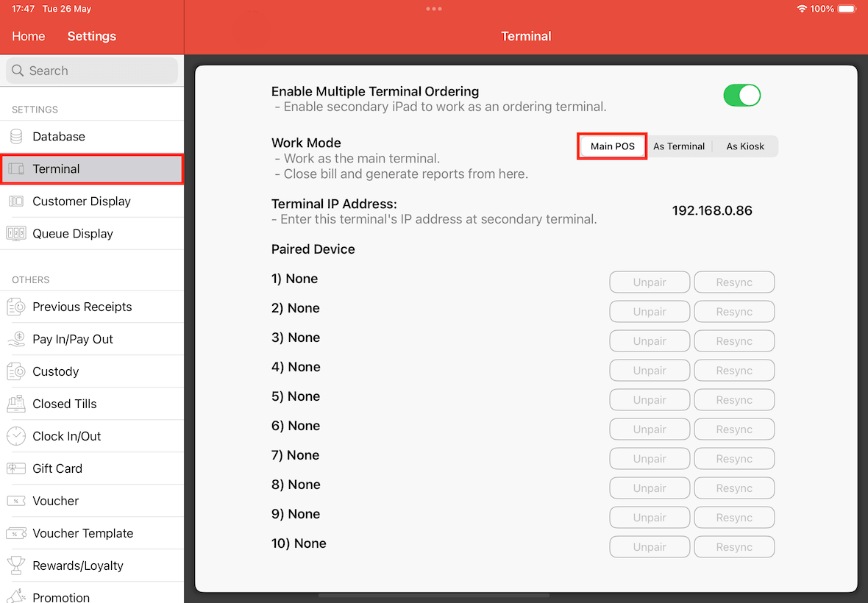Click the Pay In/Pay Out hand icon

(x=16, y=339)
